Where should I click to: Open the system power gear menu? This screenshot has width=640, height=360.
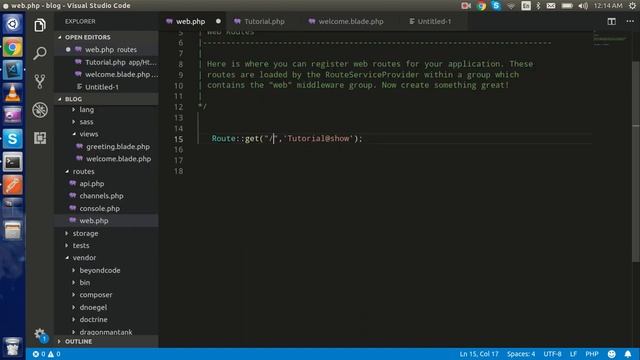pos(632,6)
